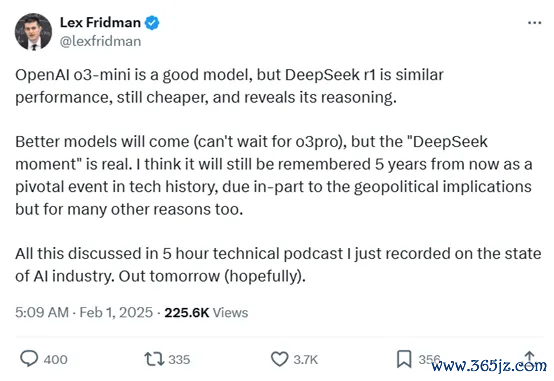This screenshot has width=554, height=381.
Task: Click the Lex Fridman display name
Action: click(100, 23)
